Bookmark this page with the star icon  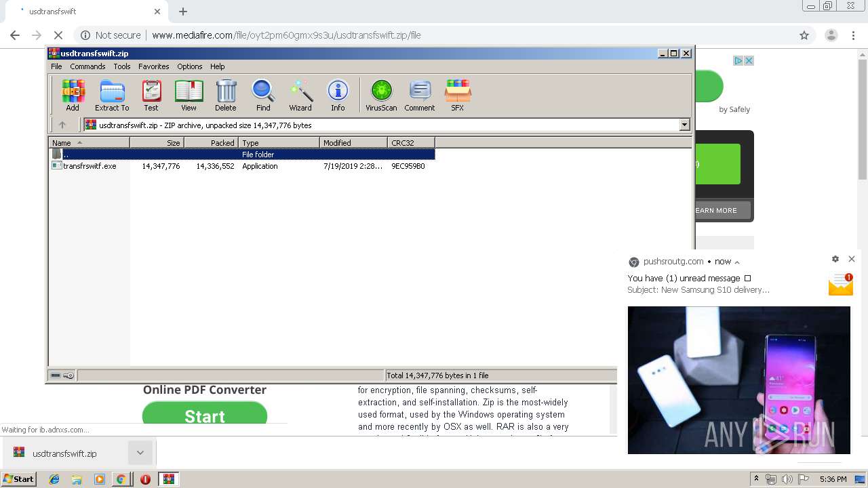(804, 35)
